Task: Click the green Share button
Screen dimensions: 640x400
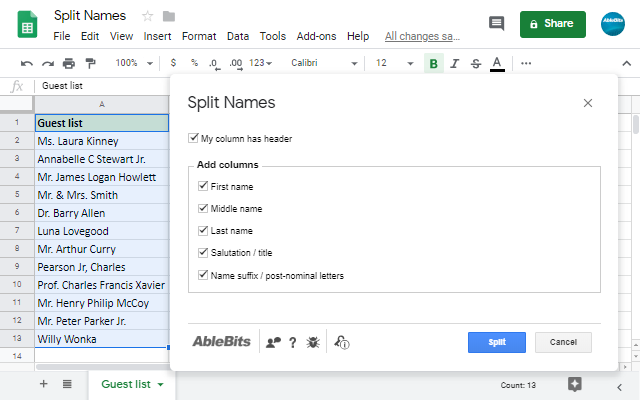Action: tap(553, 24)
